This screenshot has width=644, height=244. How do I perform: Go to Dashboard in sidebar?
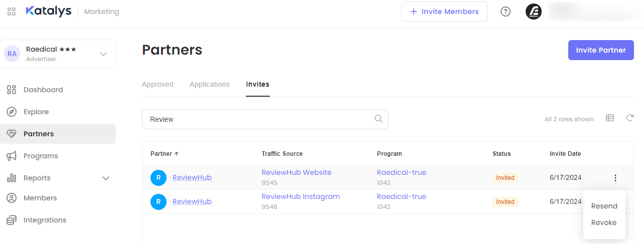click(43, 90)
